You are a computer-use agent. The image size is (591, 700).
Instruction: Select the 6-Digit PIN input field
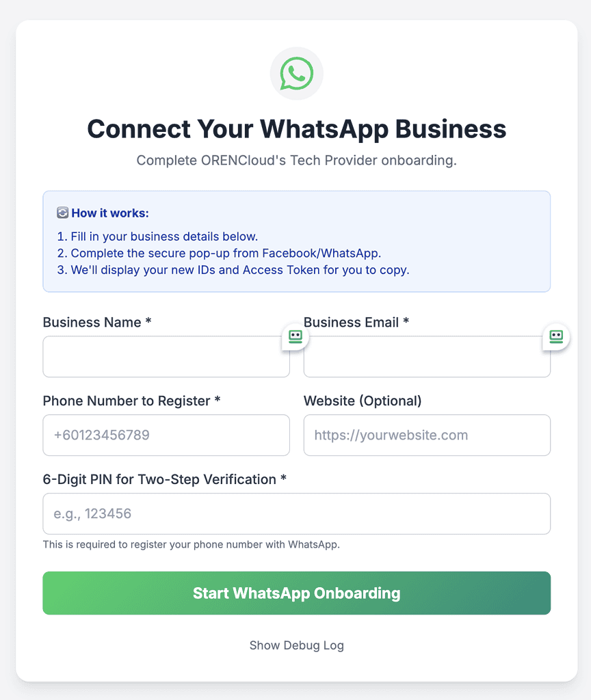coord(297,514)
